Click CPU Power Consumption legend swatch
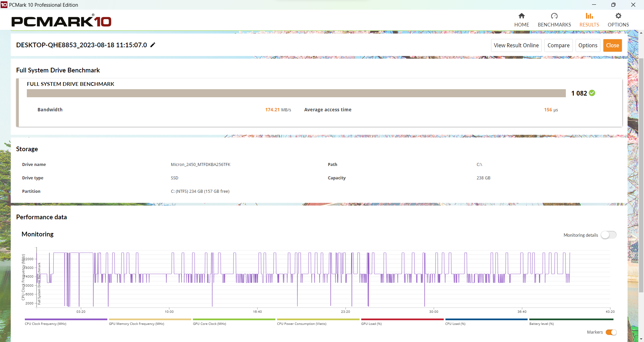This screenshot has width=644, height=342. (x=318, y=320)
